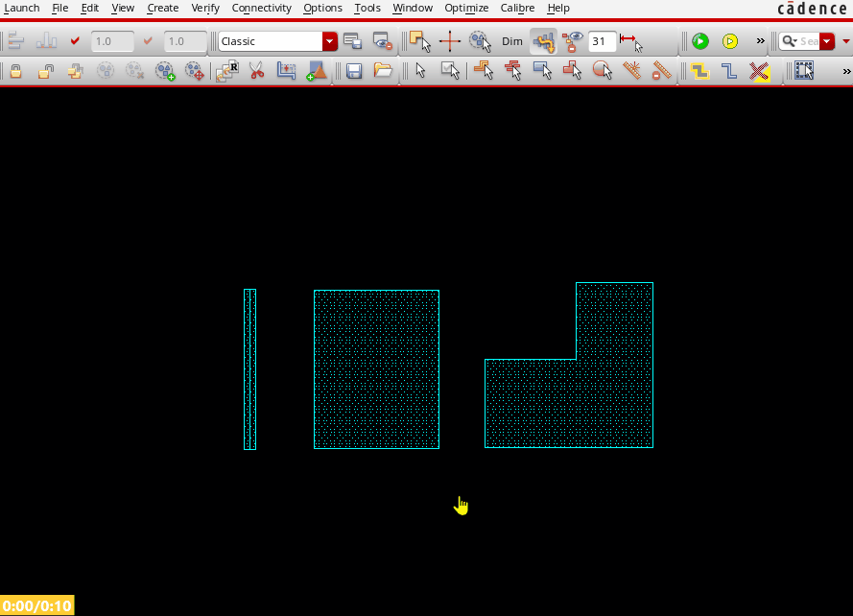Select the red crosshair snap icon

point(450,41)
